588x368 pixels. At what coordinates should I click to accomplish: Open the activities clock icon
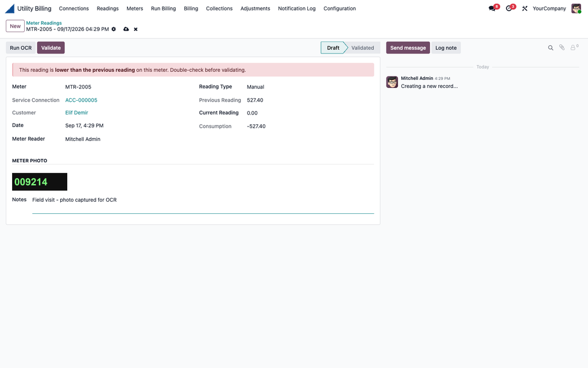pyautogui.click(x=509, y=8)
